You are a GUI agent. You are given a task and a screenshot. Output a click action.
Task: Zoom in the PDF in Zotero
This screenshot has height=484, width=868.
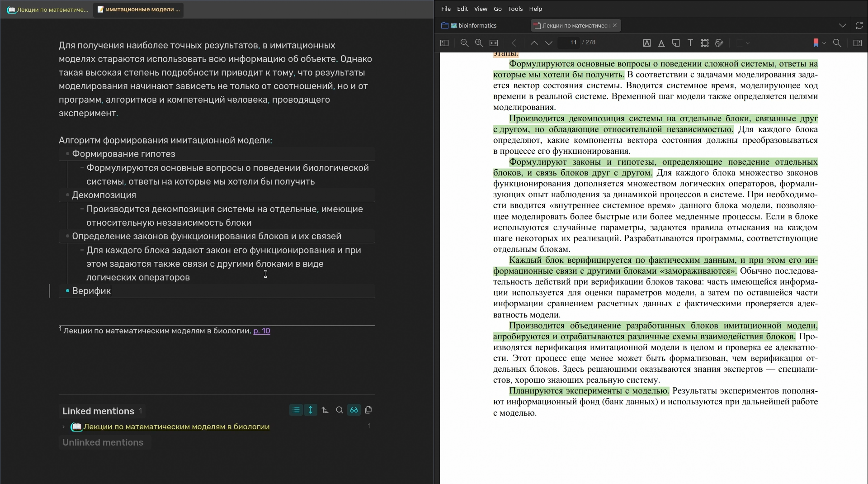point(479,43)
